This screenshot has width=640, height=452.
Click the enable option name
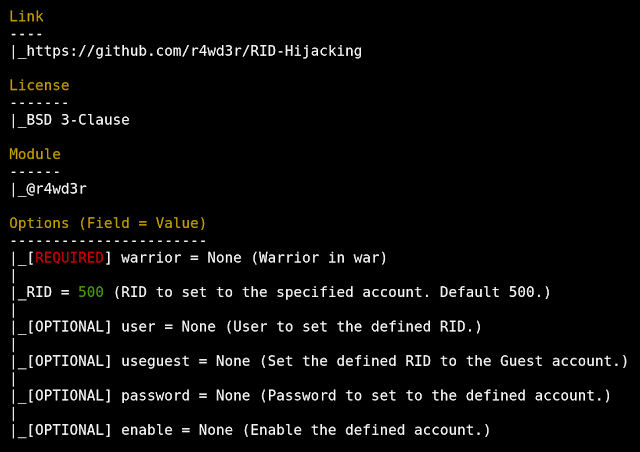point(146,430)
